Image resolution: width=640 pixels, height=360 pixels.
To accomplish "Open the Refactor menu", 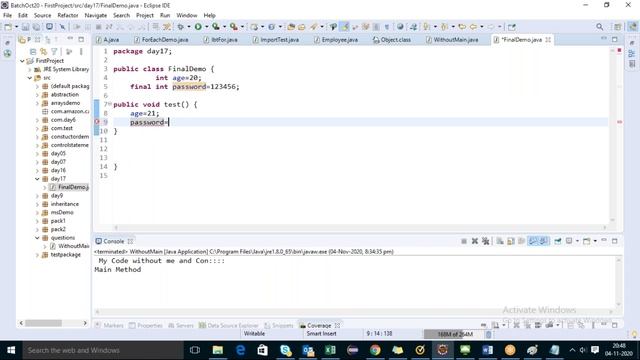I will click(68, 16).
